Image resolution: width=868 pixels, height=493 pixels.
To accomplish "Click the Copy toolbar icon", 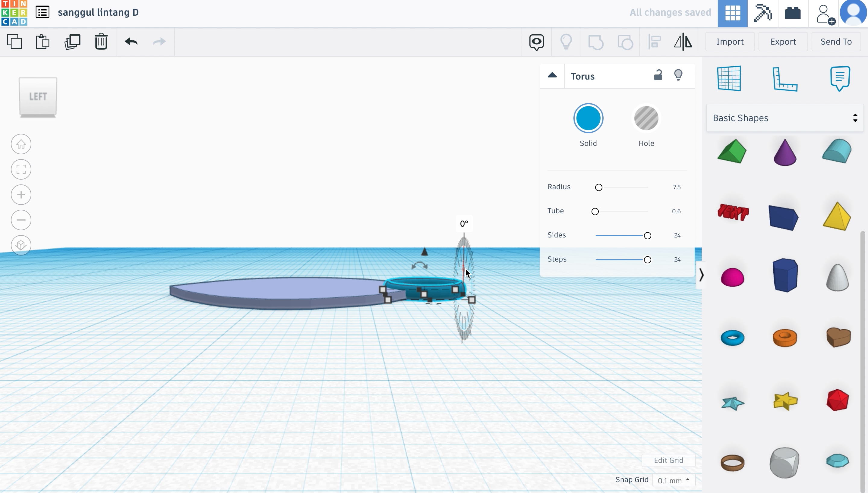I will 14,42.
